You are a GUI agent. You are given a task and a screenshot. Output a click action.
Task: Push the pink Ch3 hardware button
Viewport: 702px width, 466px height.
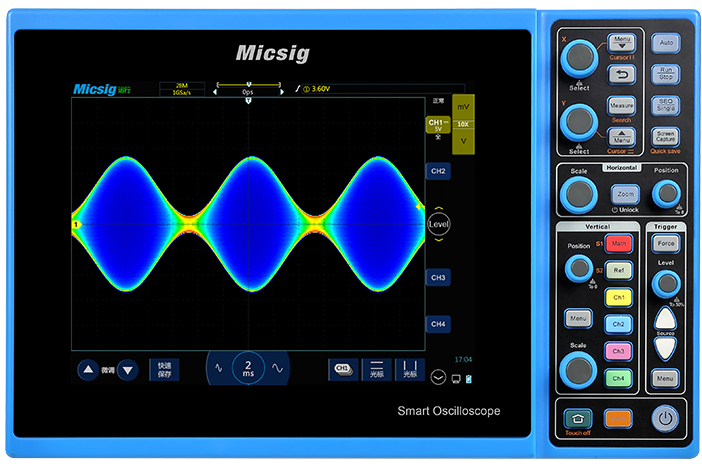pyautogui.click(x=619, y=351)
